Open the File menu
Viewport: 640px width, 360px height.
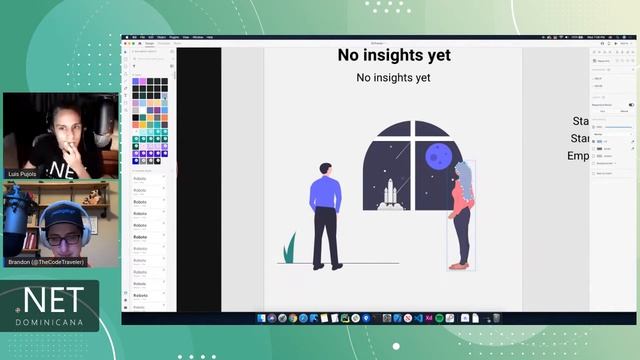[x=142, y=37]
